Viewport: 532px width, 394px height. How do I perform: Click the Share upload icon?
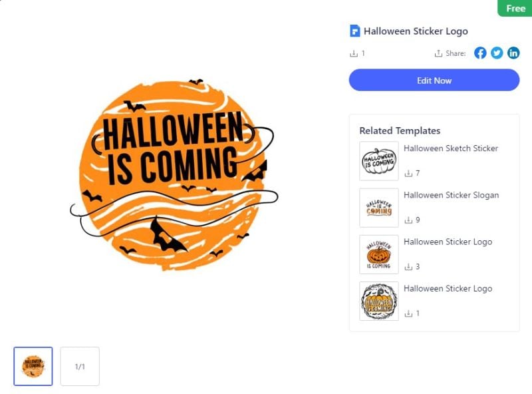pyautogui.click(x=438, y=53)
